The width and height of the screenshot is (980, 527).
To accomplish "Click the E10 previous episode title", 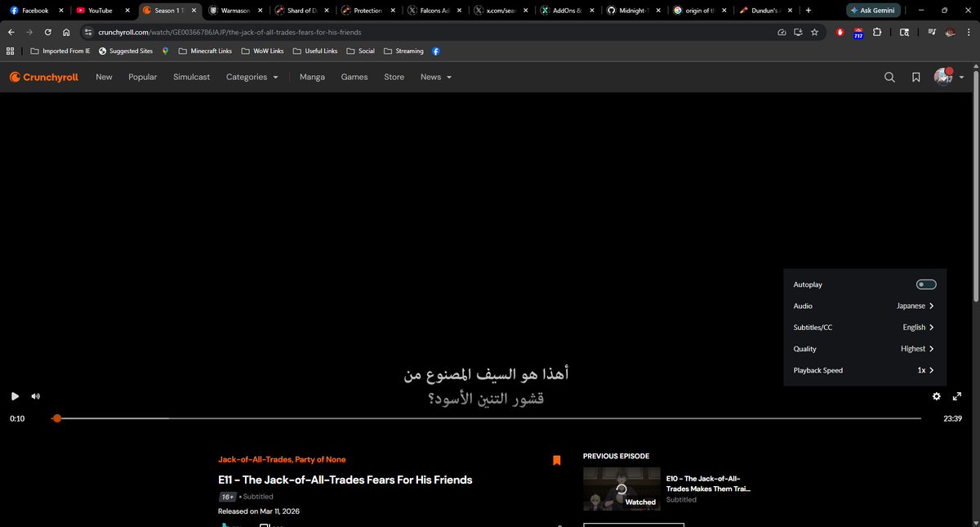I will [x=708, y=484].
